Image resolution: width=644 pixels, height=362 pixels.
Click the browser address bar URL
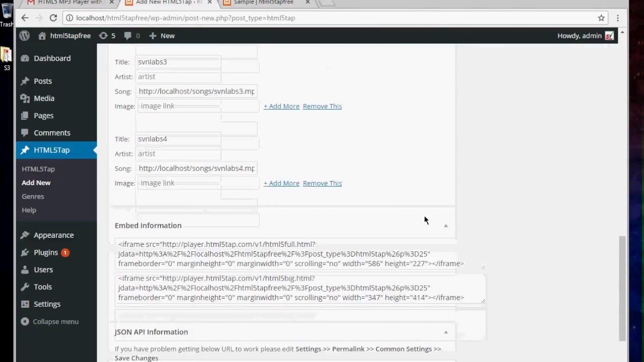coord(185,18)
